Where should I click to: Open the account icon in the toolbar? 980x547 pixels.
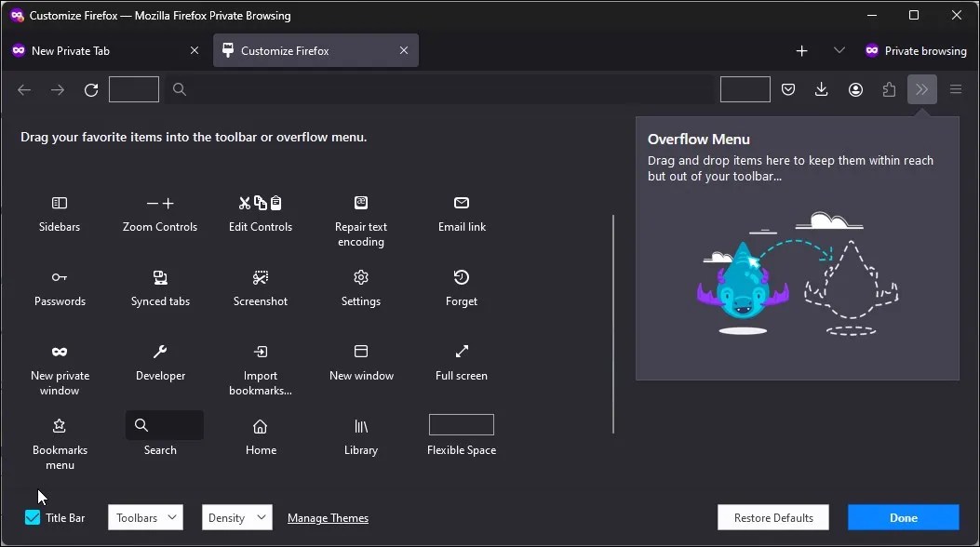[x=855, y=89]
